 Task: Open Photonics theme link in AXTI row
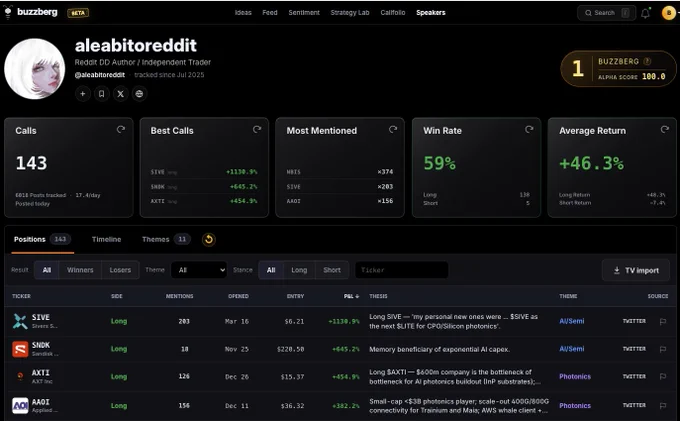pyautogui.click(x=575, y=376)
